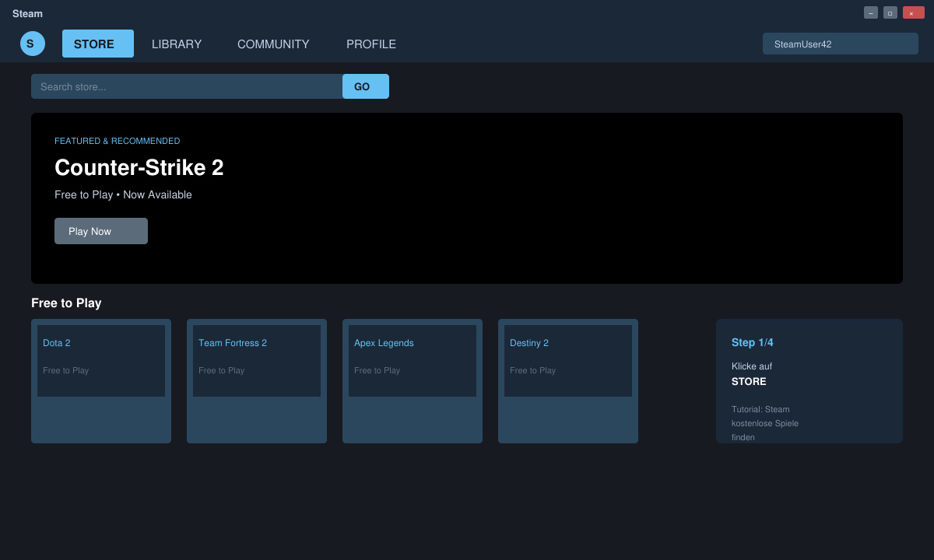
Task: Open the PROFILE tab
Action: coord(371,44)
